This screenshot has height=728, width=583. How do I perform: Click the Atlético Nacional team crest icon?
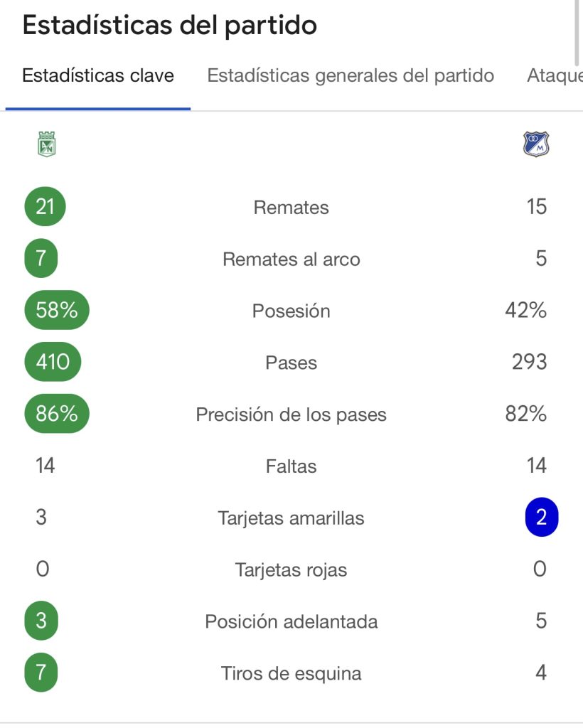[47, 144]
